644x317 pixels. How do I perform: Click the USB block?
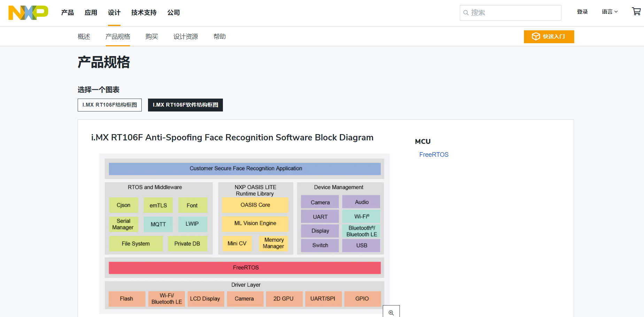[362, 245]
